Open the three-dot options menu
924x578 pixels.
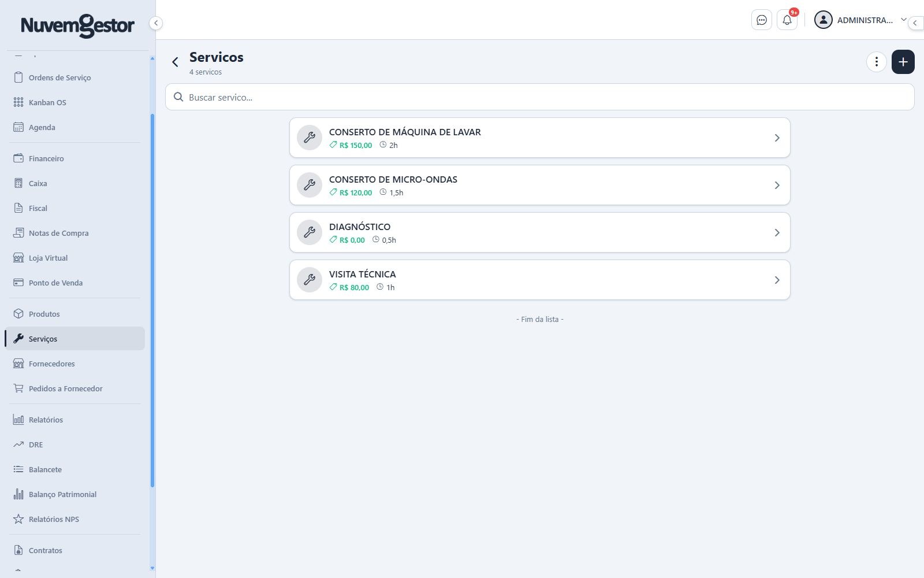click(x=877, y=62)
